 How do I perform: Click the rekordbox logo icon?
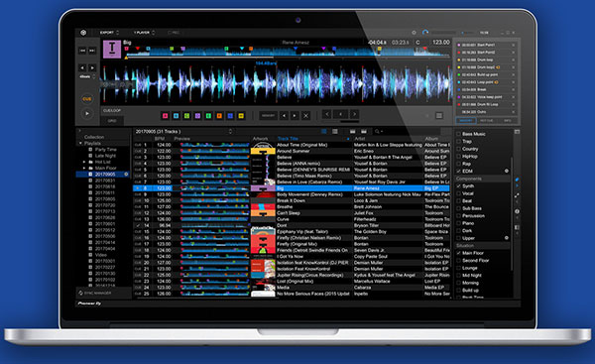coord(83,33)
